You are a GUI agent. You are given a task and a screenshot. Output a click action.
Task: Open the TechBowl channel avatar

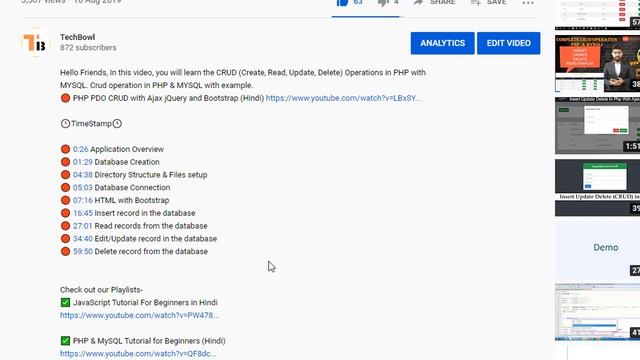click(x=35, y=42)
